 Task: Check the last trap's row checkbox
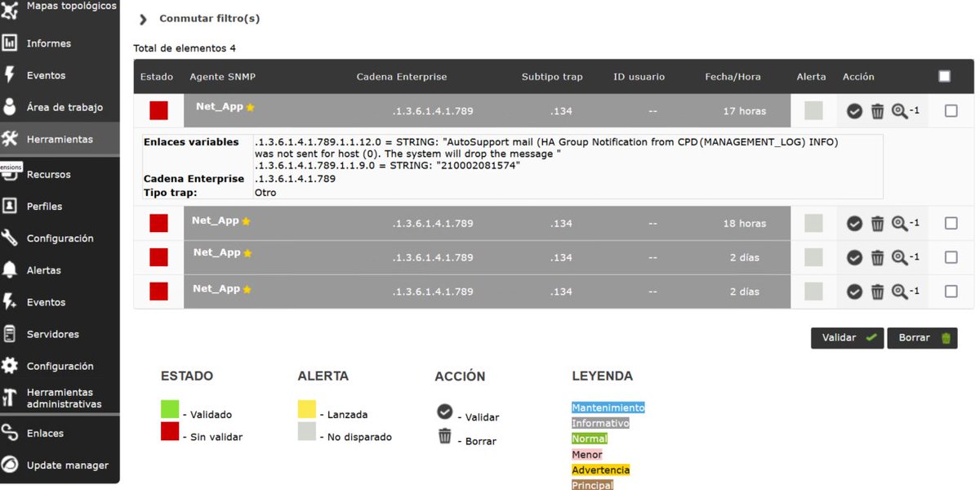point(951,291)
